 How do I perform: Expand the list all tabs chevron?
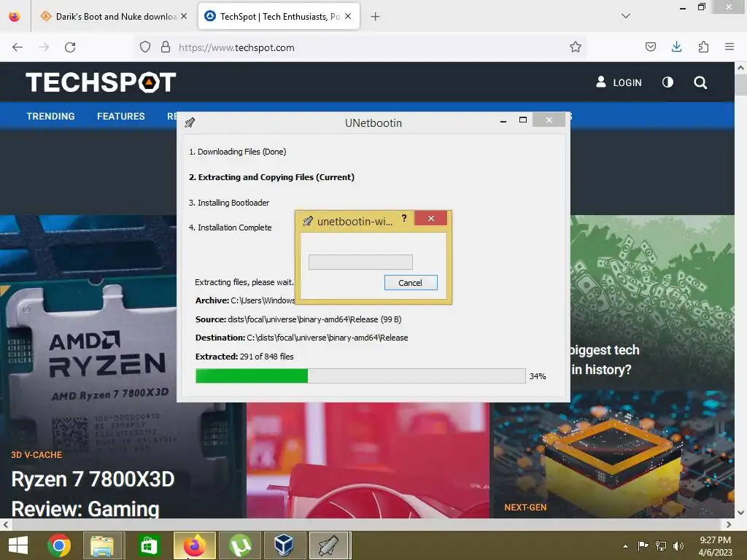pos(626,16)
